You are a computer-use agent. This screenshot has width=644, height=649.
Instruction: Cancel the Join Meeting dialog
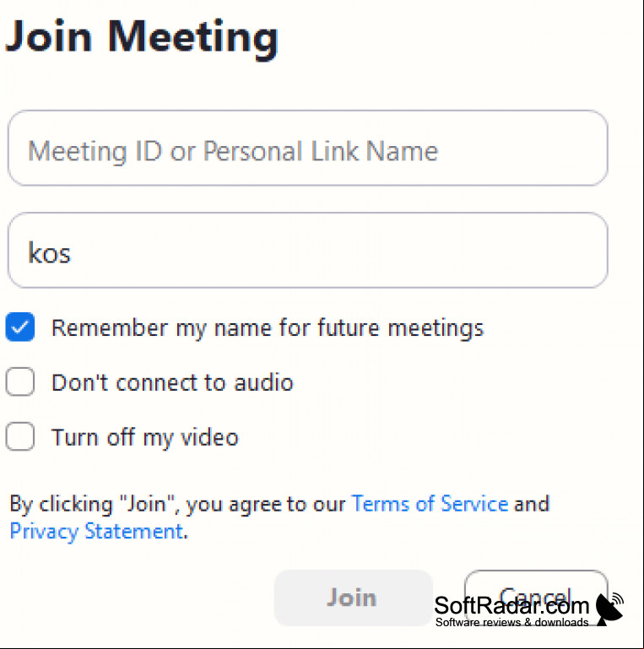(536, 598)
